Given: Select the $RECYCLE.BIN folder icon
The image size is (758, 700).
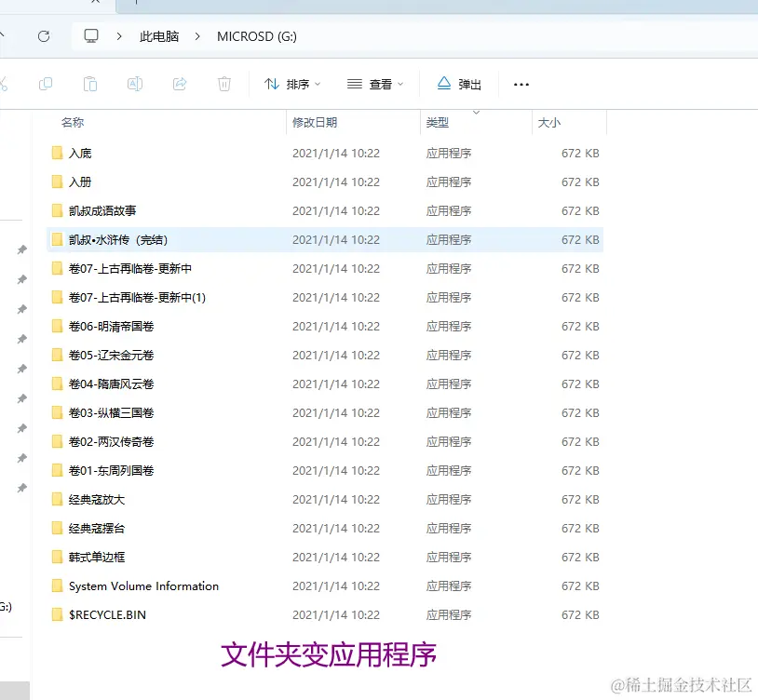Looking at the screenshot, I should coord(57,615).
